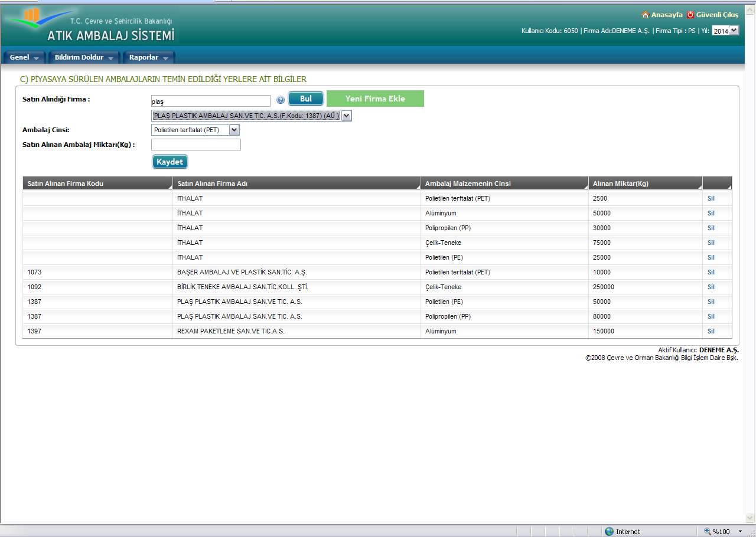Open the Genel menu
Viewport: 756px width, 537px height.
(24, 57)
